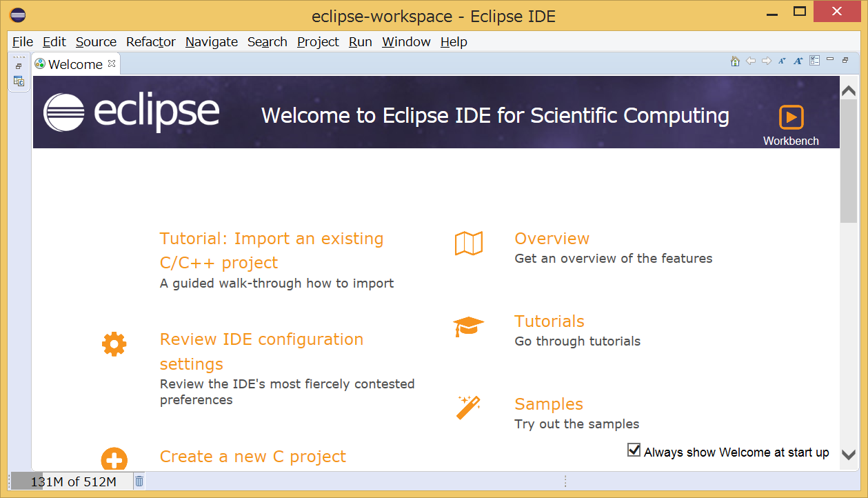Click the Tutorials graduation cap icon
The width and height of the screenshot is (868, 498).
click(469, 326)
